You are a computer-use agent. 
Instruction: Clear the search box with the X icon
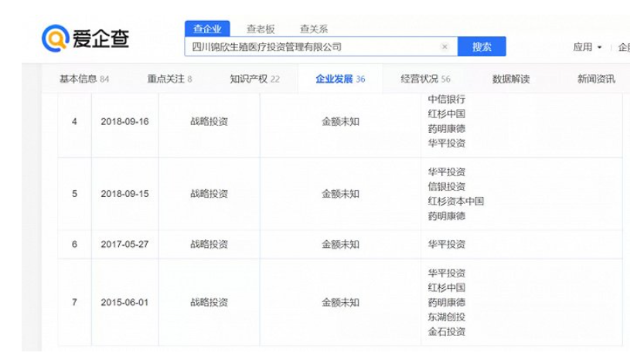click(x=445, y=47)
